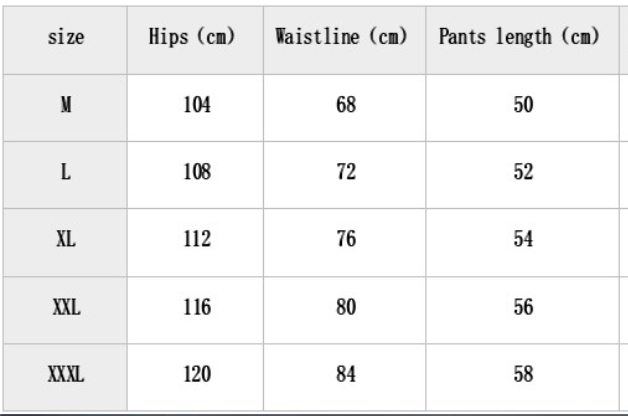Image resolution: width=628 pixels, height=416 pixels.
Task: Click the "size" column header
Action: tap(66, 38)
